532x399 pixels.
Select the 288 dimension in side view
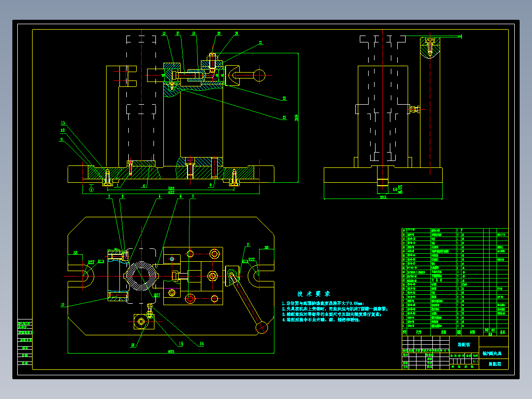pos(383,197)
